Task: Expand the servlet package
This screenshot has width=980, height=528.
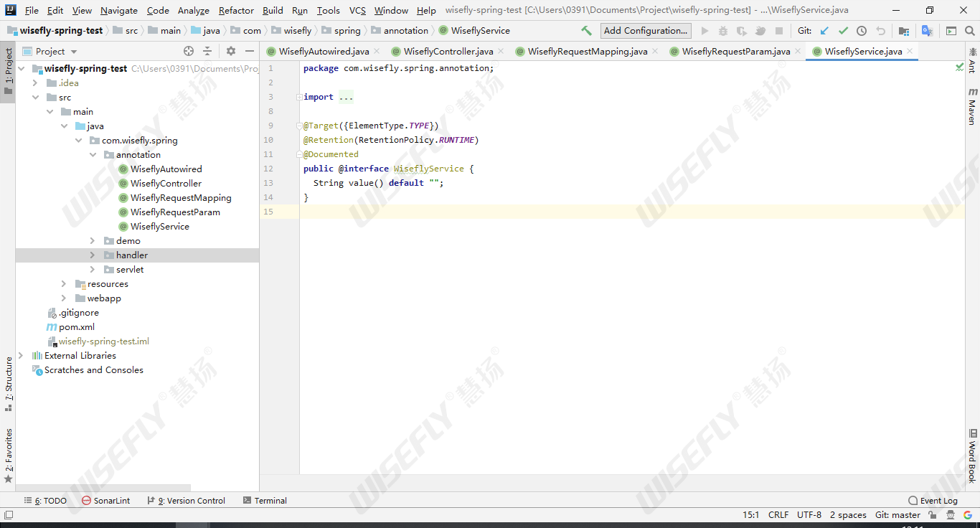Action: pos(93,270)
